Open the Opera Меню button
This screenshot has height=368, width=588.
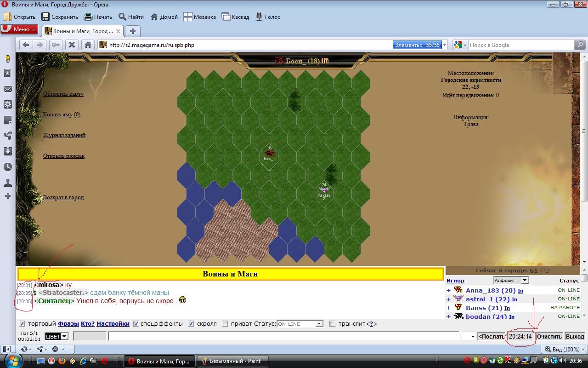click(19, 29)
